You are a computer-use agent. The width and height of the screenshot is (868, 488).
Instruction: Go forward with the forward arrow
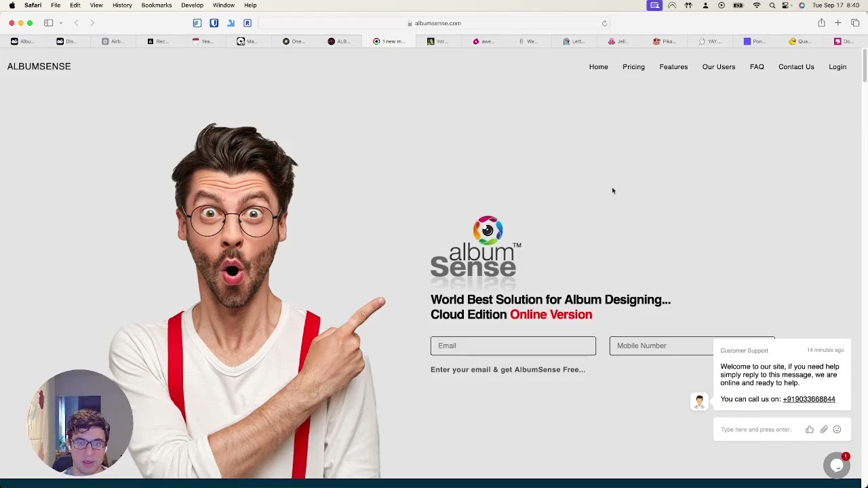point(92,23)
